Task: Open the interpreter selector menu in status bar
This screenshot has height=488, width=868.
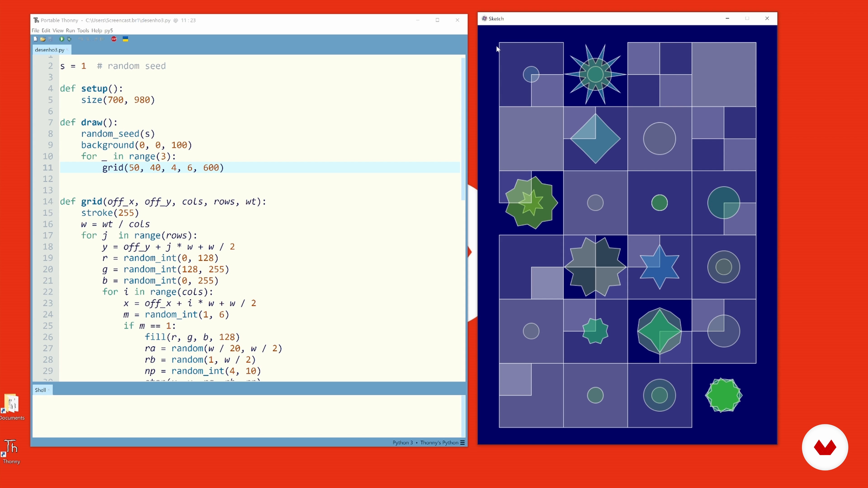Action: point(463,443)
